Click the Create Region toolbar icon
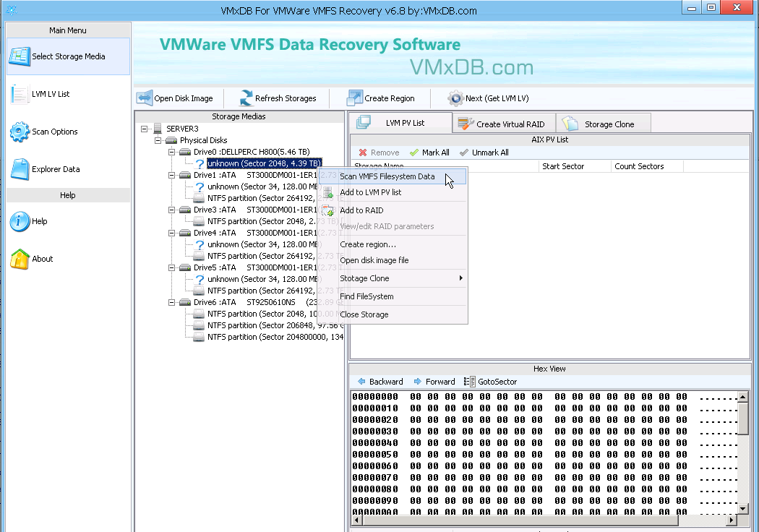 (x=354, y=98)
